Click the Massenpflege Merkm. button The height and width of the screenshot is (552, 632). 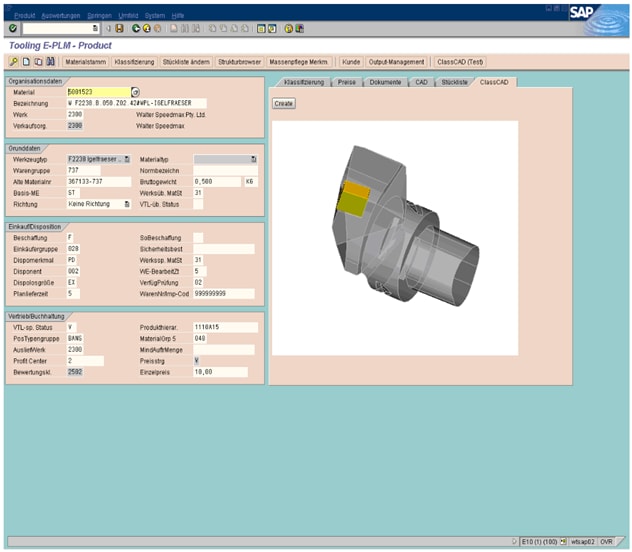299,62
